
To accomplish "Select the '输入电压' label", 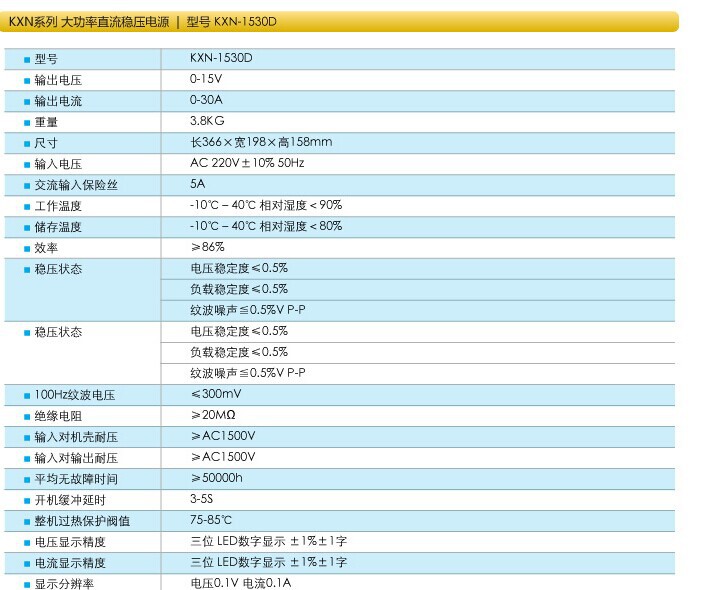I will point(58,164).
